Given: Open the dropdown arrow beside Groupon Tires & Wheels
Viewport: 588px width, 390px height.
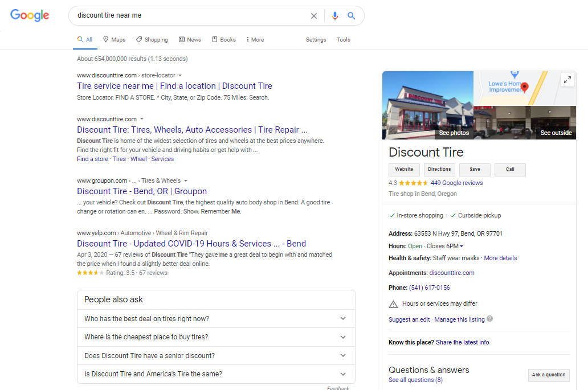Looking at the screenshot, I should coord(186,180).
